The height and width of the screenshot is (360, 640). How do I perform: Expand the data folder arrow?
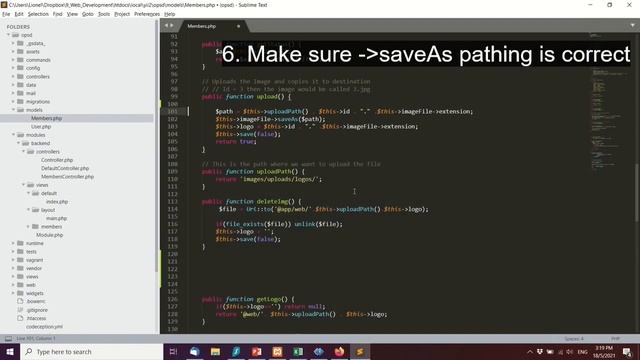coord(13,85)
